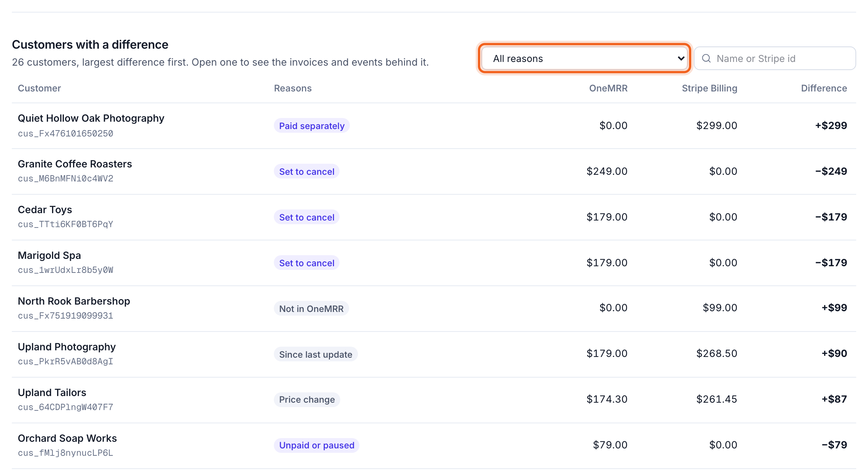
Task: Open Orchard Soap Works customer row
Action: pos(434,446)
